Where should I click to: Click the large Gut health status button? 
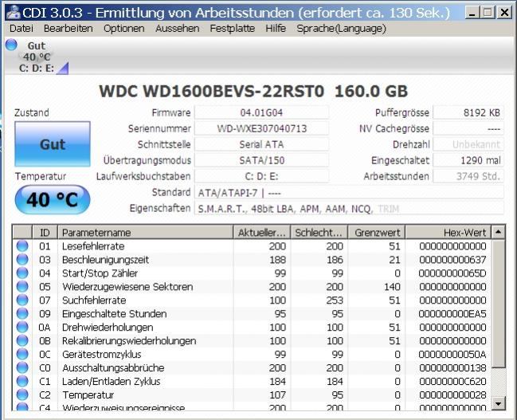[x=53, y=144]
